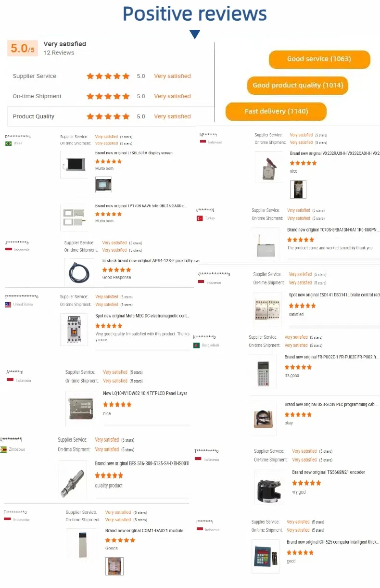View the Meta-MEC DC electromagnetic contactor image
380x588 pixels.
pyautogui.click(x=74, y=329)
